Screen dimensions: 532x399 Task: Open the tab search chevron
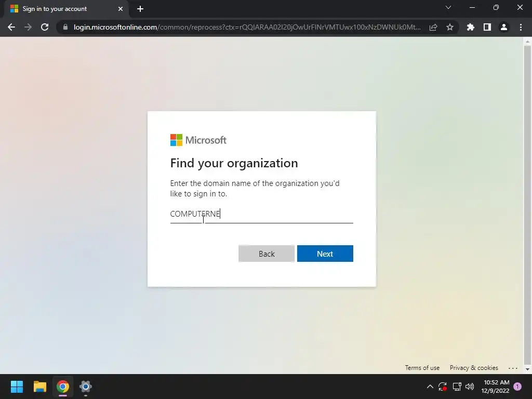(x=448, y=7)
